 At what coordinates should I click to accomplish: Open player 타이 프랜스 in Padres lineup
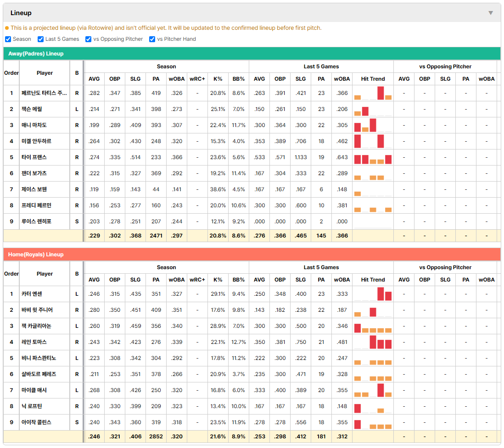34,157
